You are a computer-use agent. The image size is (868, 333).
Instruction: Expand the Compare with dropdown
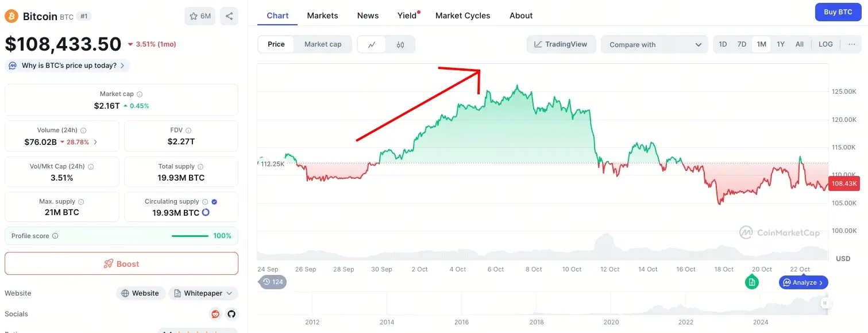pos(655,44)
